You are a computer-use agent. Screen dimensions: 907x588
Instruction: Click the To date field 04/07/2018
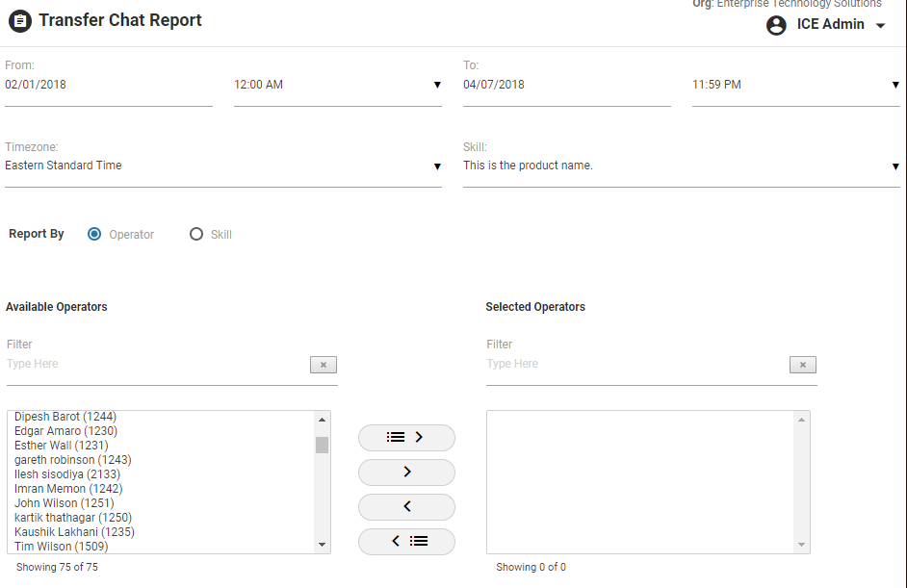click(566, 85)
